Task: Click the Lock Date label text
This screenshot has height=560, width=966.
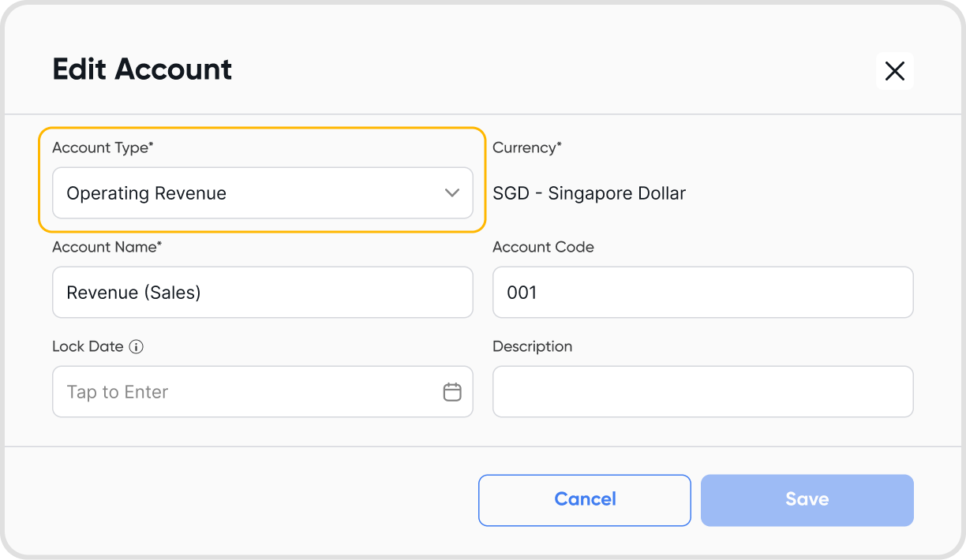Action: click(88, 346)
